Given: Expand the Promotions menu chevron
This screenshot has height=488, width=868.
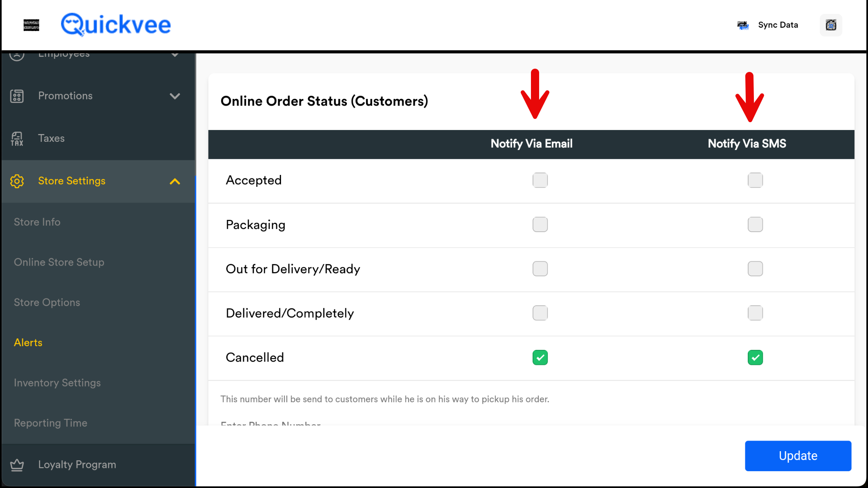Looking at the screenshot, I should pos(175,96).
